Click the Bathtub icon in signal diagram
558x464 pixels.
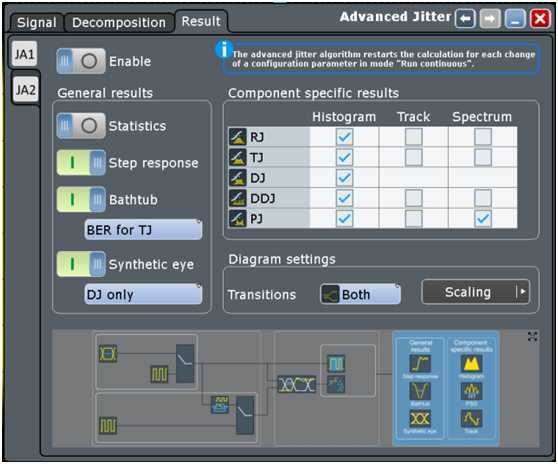(x=420, y=391)
